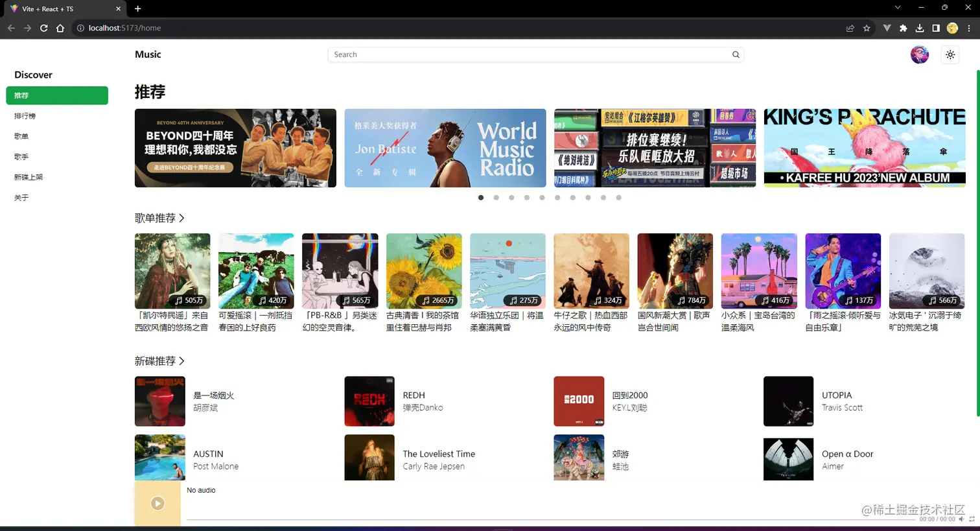The height and width of the screenshot is (531, 980).
Task: Select the second carousel indicator dot
Action: click(496, 198)
